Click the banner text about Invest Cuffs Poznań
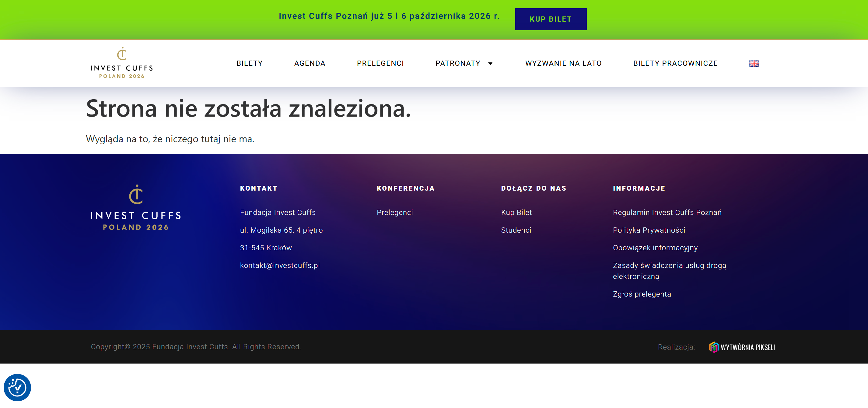868x408 pixels. (x=389, y=16)
